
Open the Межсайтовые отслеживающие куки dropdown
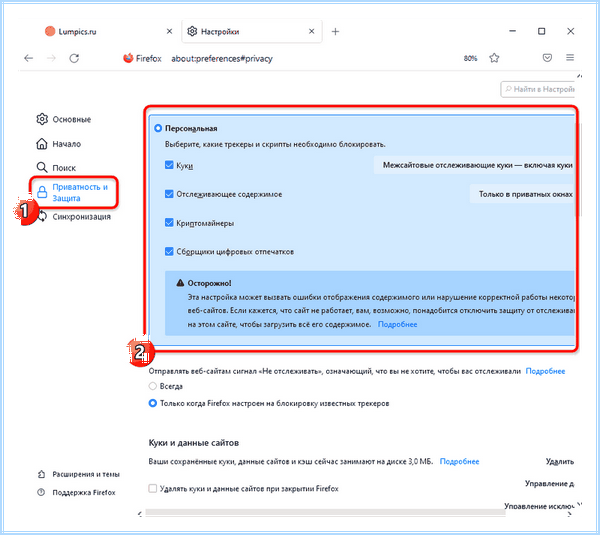(474, 165)
